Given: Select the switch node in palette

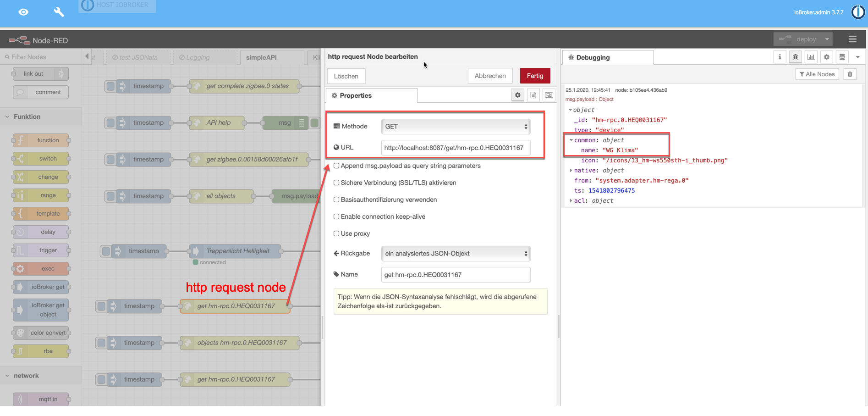Looking at the screenshot, I should [41, 159].
